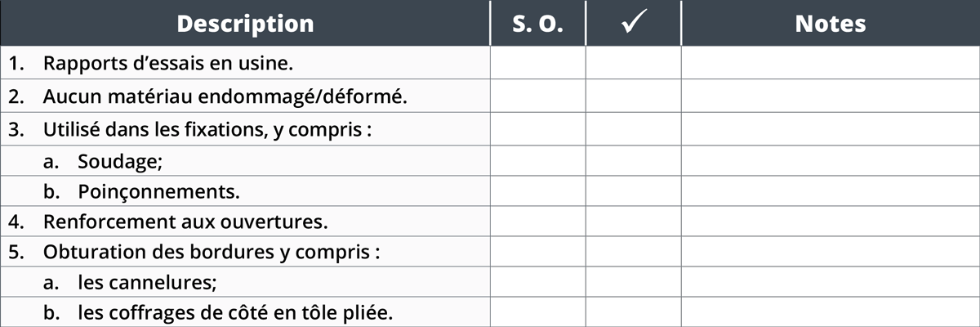Select the S. O. column header
Viewport: 980px width, 327px height.
(538, 23)
